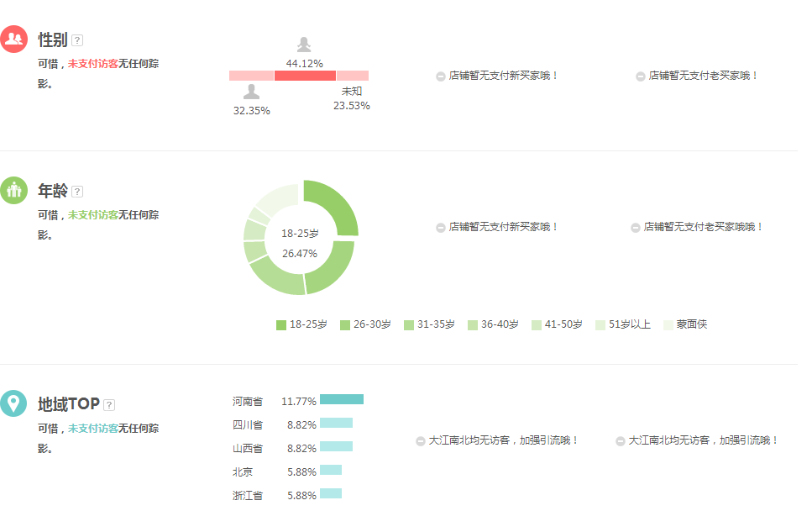Click the 浙江省 5.88% bar
This screenshot has width=812, height=532.
(x=331, y=493)
